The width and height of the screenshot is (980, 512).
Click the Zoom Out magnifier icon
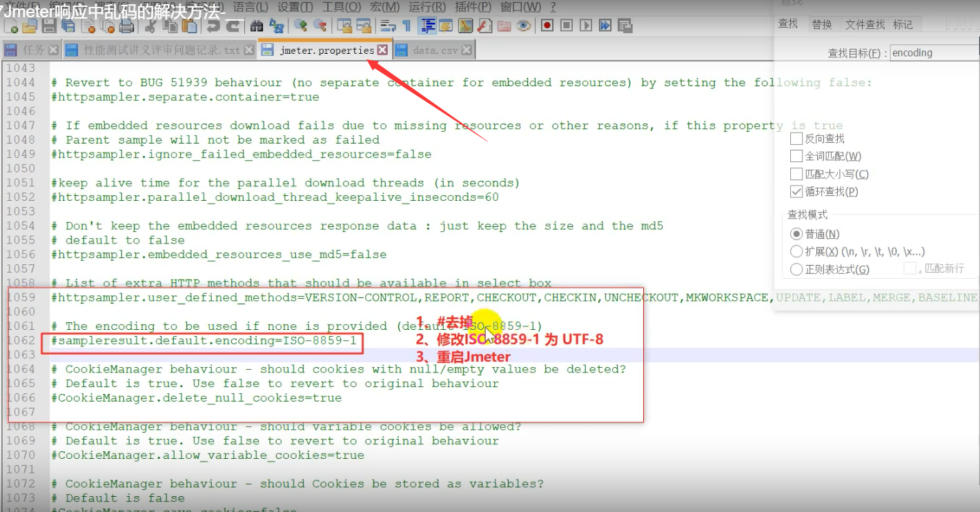click(320, 26)
